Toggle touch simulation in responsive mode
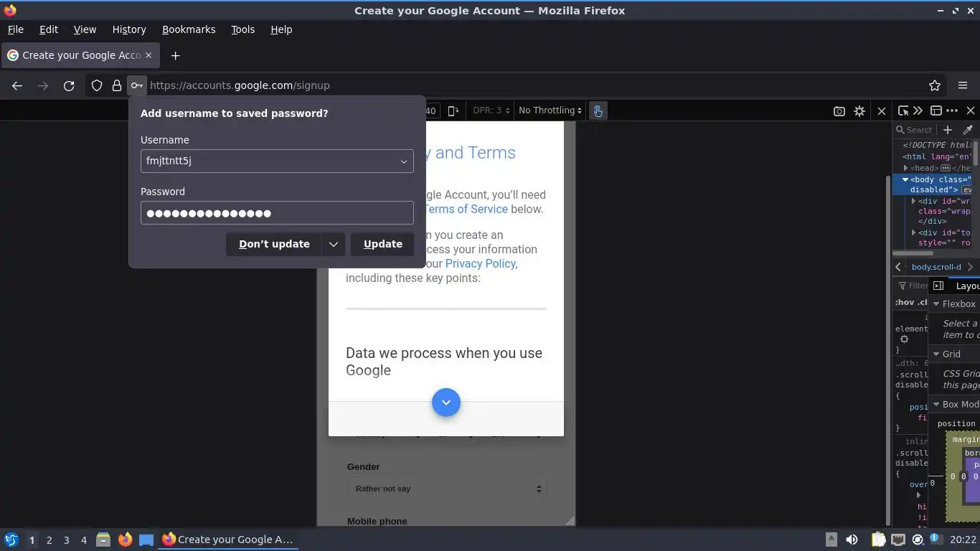 click(x=598, y=110)
